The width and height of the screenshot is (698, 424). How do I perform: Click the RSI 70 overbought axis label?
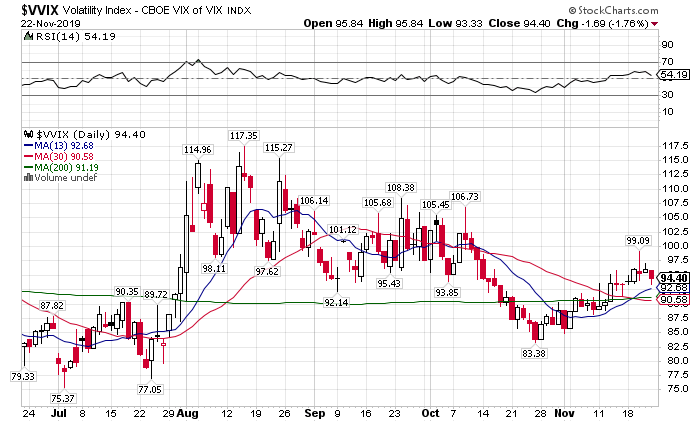click(668, 61)
